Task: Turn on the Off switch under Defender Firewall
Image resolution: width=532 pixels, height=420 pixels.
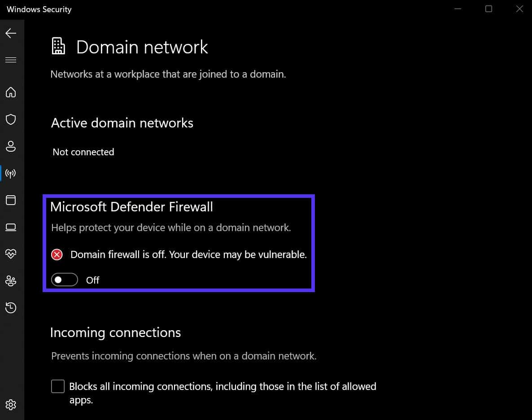Action: click(x=64, y=280)
